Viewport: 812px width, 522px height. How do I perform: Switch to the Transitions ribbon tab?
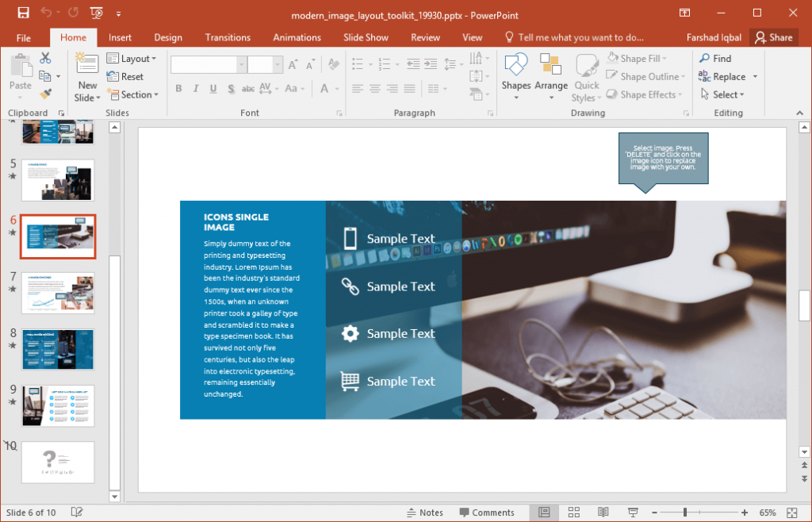[x=228, y=37]
